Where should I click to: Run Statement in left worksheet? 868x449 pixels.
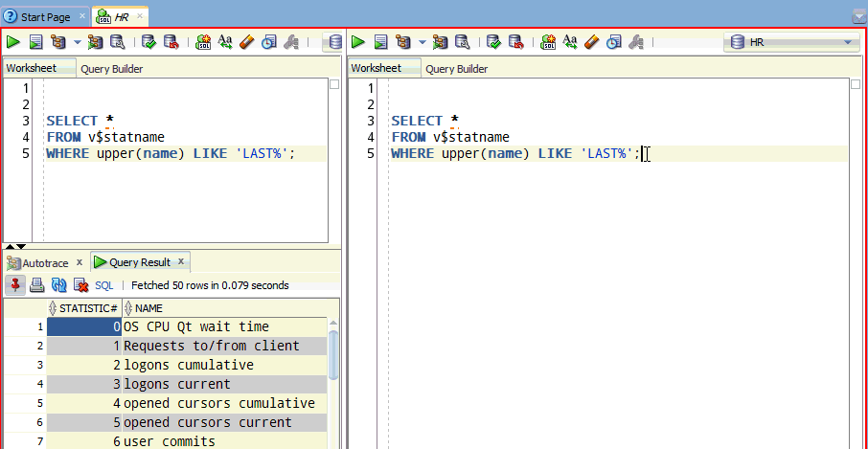pyautogui.click(x=13, y=41)
